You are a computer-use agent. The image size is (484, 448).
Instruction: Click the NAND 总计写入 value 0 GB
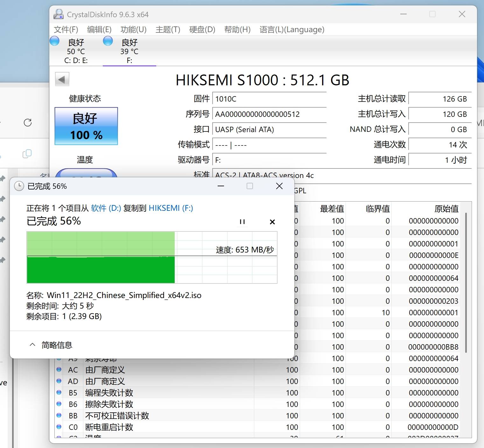(440, 130)
